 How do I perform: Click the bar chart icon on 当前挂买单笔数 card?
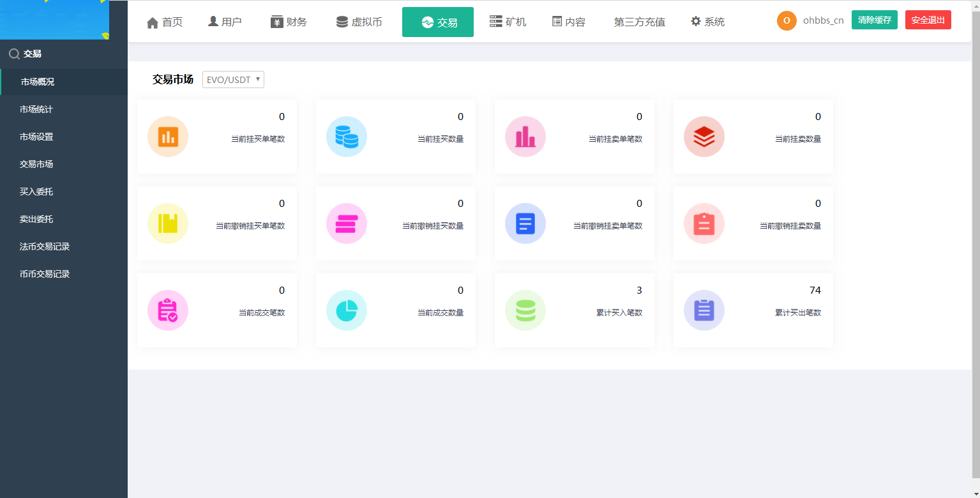tap(167, 136)
